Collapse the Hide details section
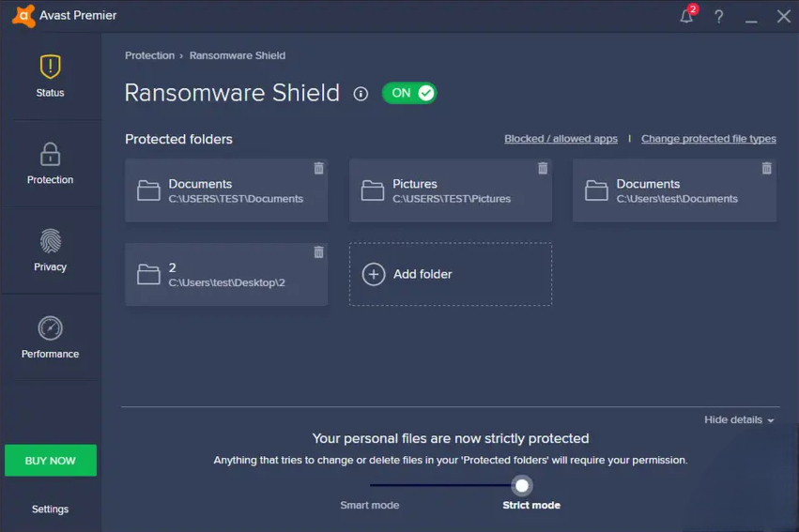799x532 pixels. [739, 420]
